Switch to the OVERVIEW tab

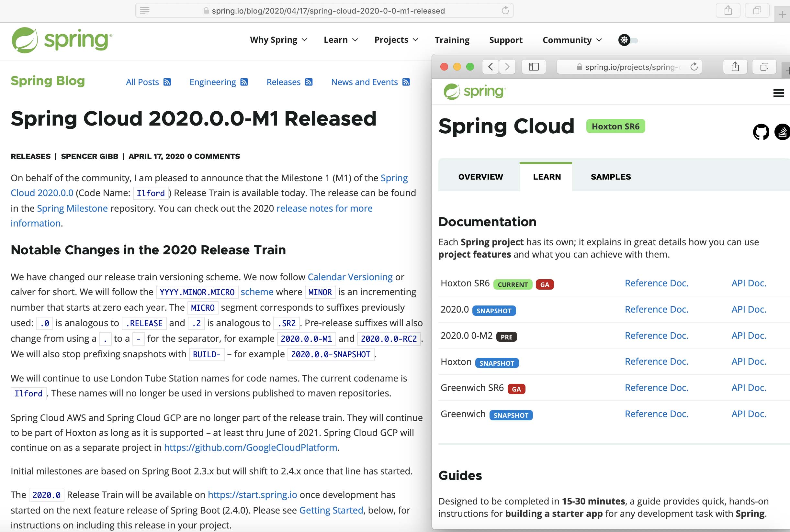tap(480, 177)
